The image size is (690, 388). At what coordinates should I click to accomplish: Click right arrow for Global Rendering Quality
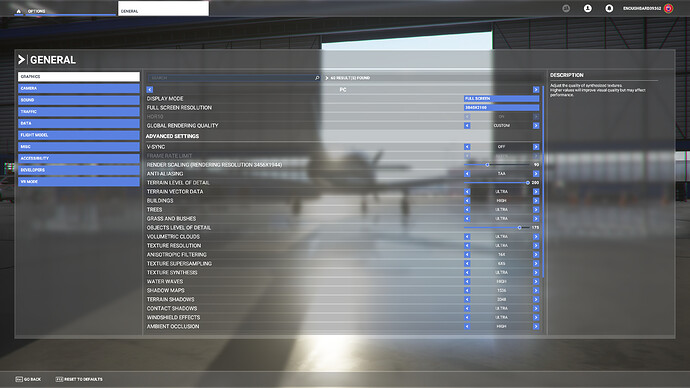[536, 126]
